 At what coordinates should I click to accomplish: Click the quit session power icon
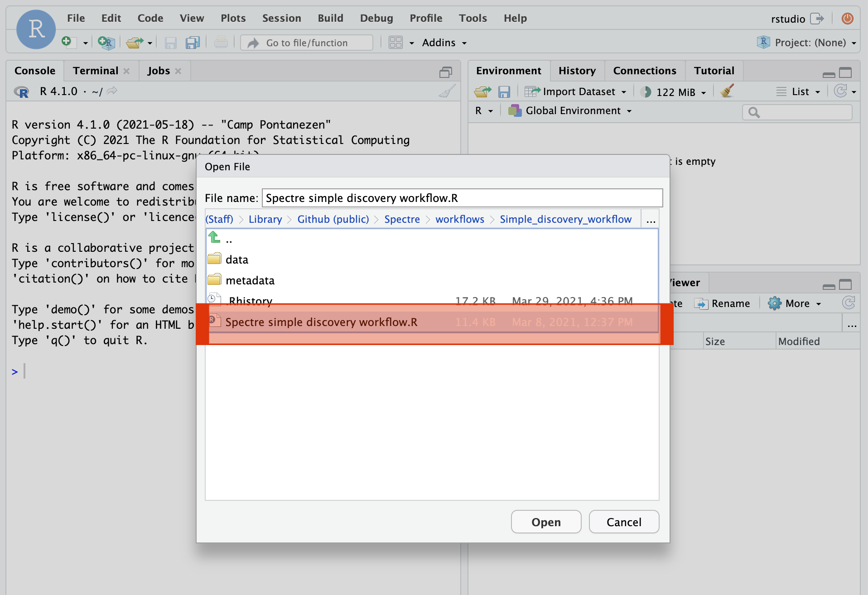pyautogui.click(x=847, y=19)
